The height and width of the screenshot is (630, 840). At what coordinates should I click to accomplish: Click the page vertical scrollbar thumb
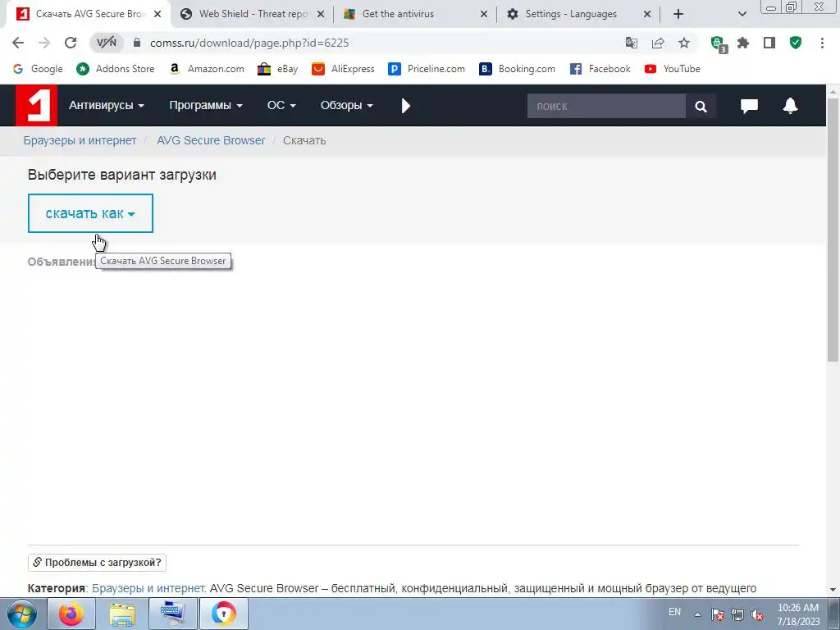point(833,231)
